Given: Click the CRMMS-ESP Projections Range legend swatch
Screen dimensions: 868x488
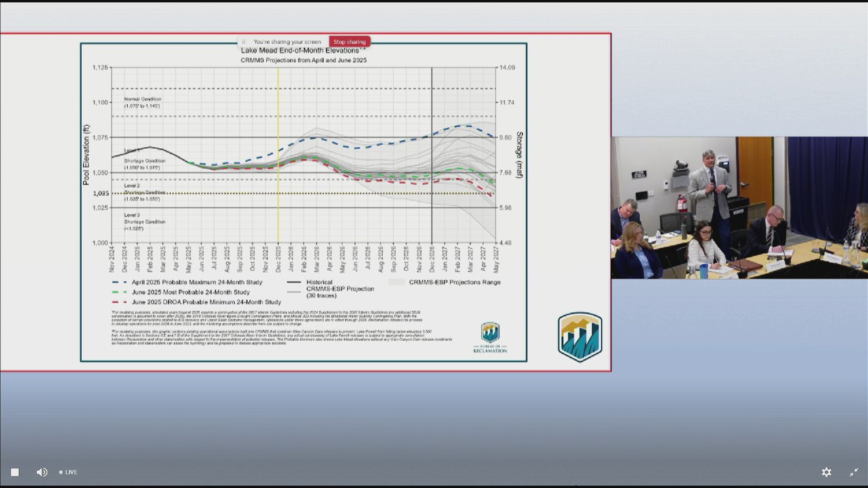Looking at the screenshot, I should point(397,283).
